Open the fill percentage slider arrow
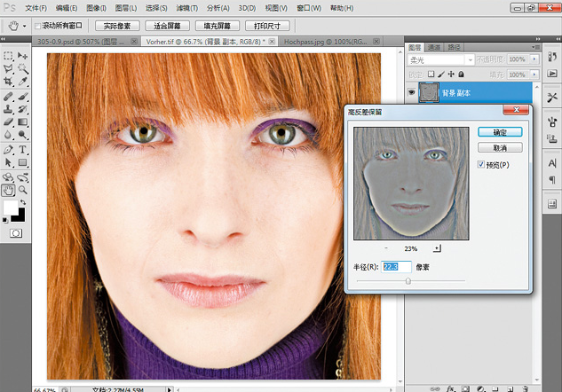Image resolution: width=562 pixels, height=392 pixels. coord(534,74)
